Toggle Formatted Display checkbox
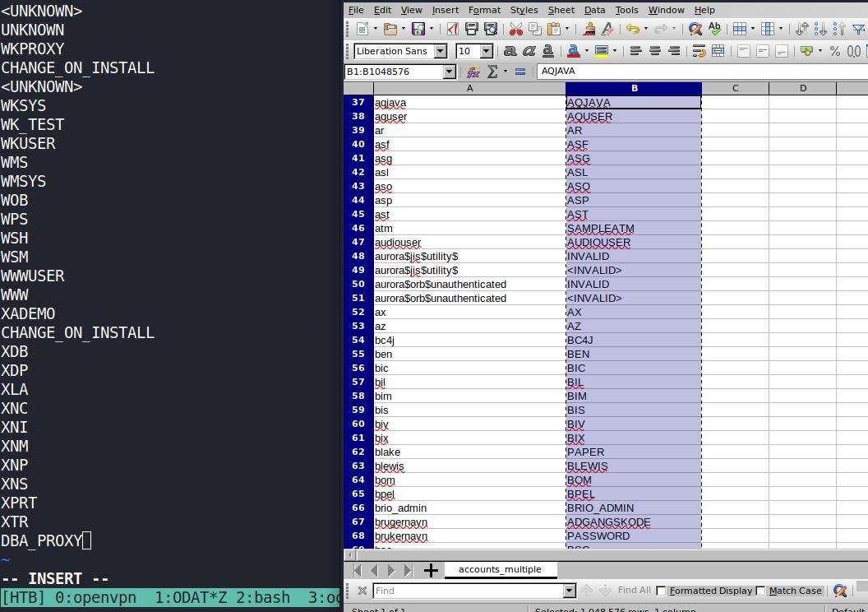This screenshot has height=612, width=868. (661, 591)
